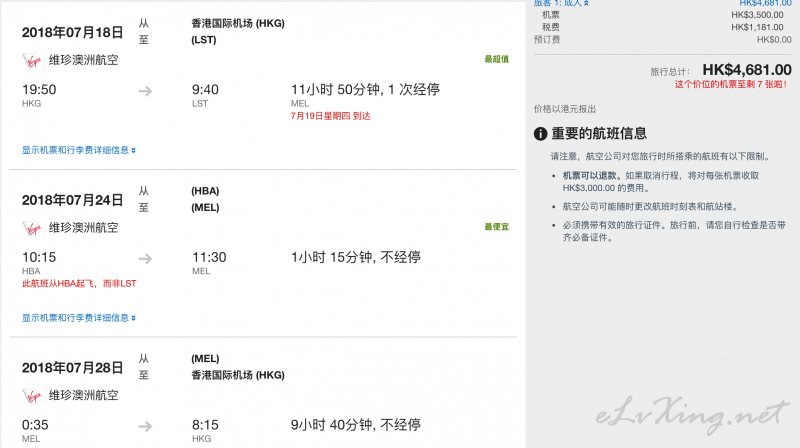Select the HK$4,681.00 trip total
Viewport: 800px width, 448px height.
[747, 69]
